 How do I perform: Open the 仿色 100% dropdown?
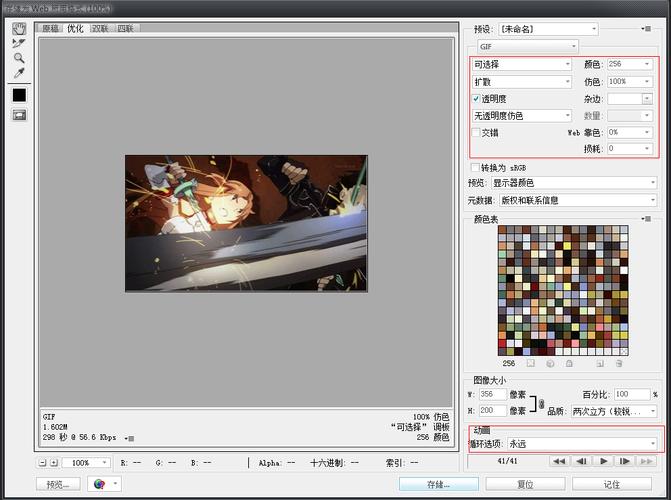tap(630, 81)
